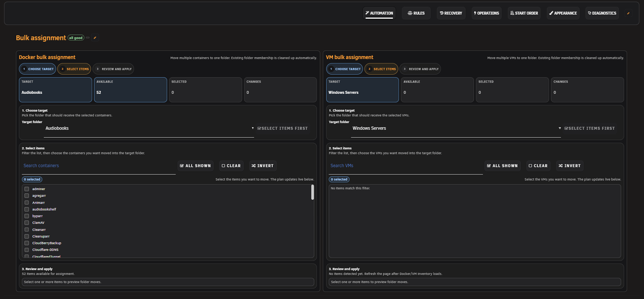Select Docker step 3 Review and Apply pill

pyautogui.click(x=113, y=69)
